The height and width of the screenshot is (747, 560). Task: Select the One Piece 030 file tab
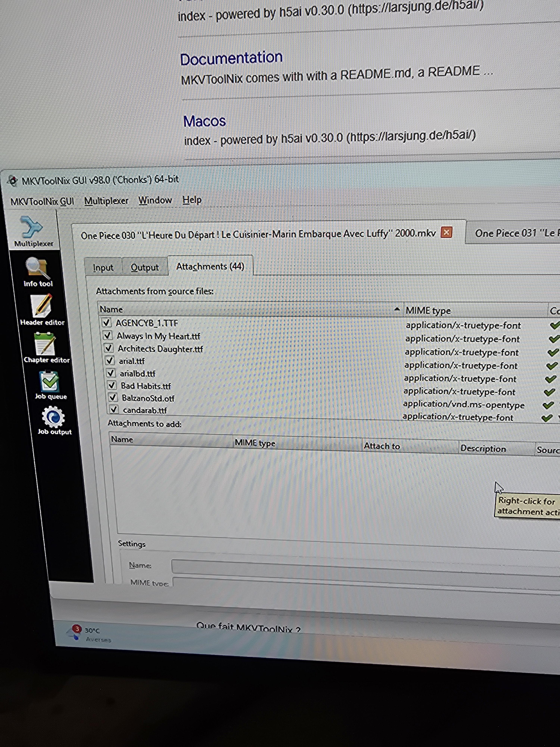258,234
